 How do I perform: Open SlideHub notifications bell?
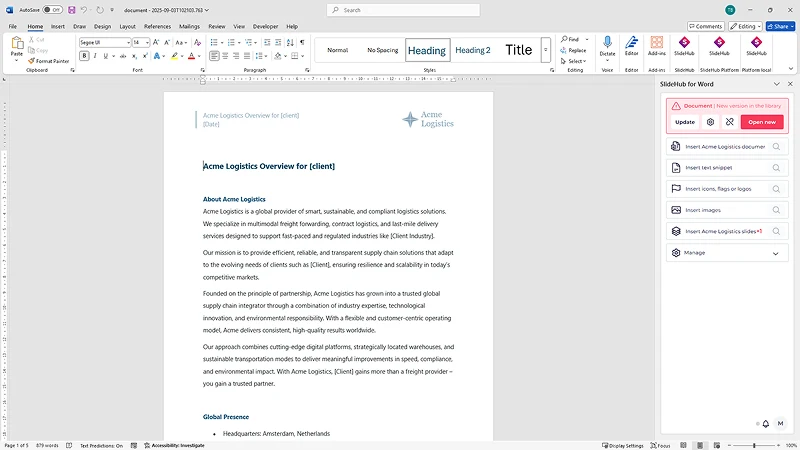pos(766,423)
